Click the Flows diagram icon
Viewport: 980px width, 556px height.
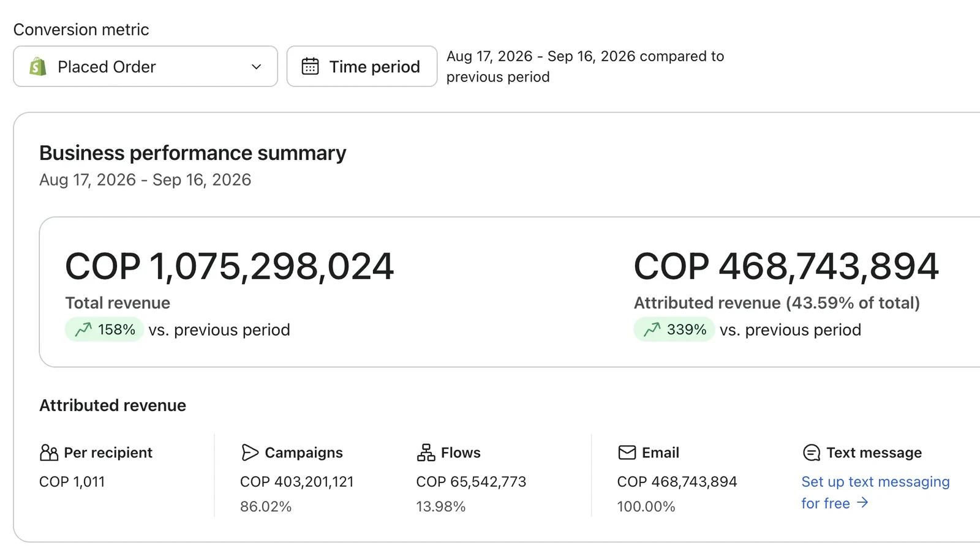pyautogui.click(x=426, y=453)
